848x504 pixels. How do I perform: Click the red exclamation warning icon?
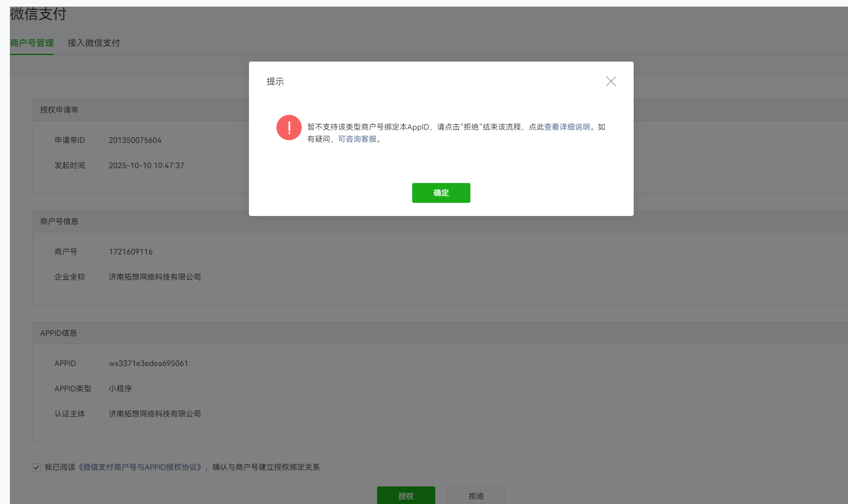(289, 128)
